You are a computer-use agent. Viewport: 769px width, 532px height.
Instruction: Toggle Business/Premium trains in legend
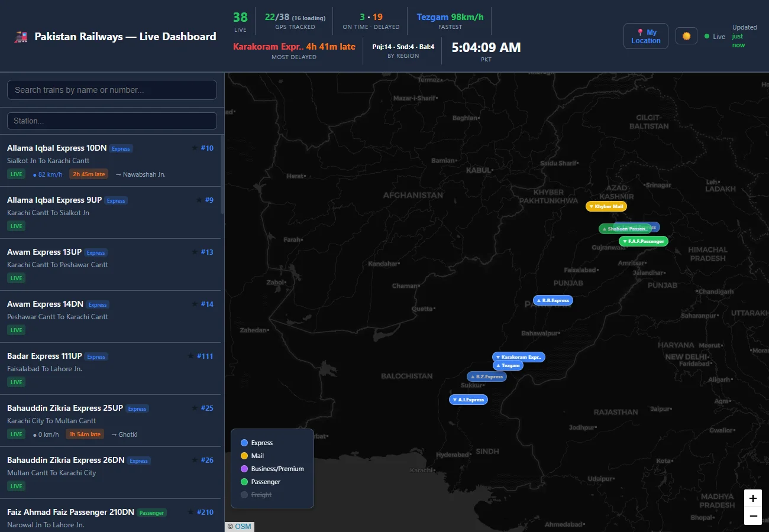pos(272,469)
